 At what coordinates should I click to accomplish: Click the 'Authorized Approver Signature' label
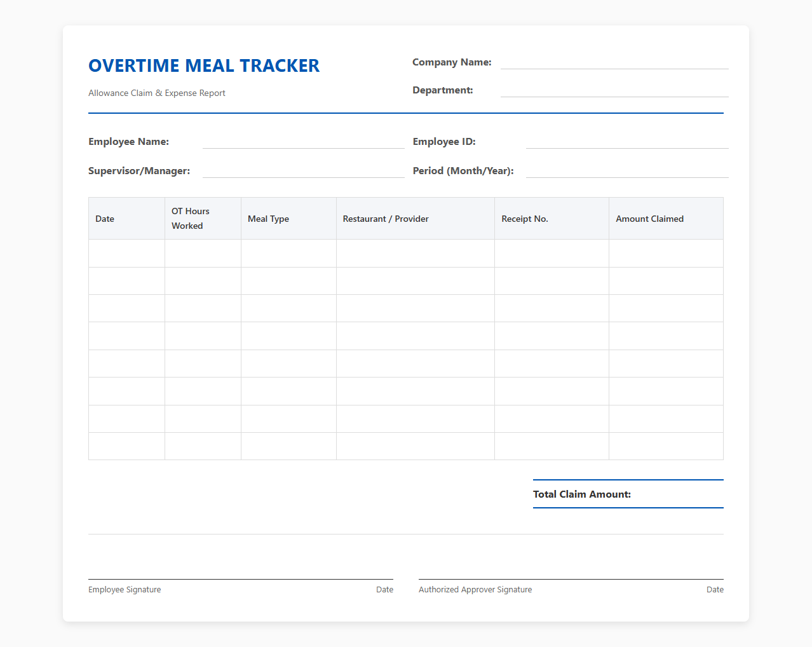pos(475,590)
